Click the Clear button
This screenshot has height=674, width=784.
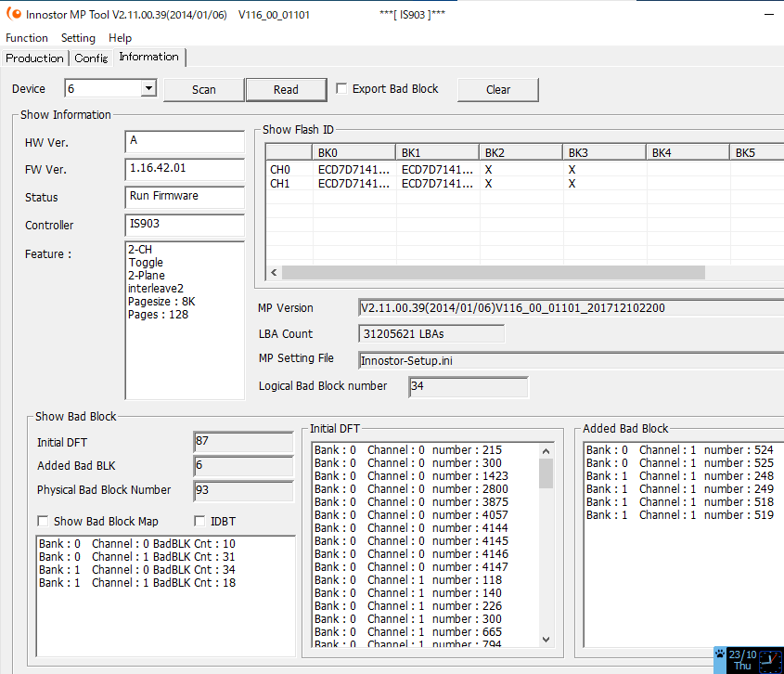[498, 89]
